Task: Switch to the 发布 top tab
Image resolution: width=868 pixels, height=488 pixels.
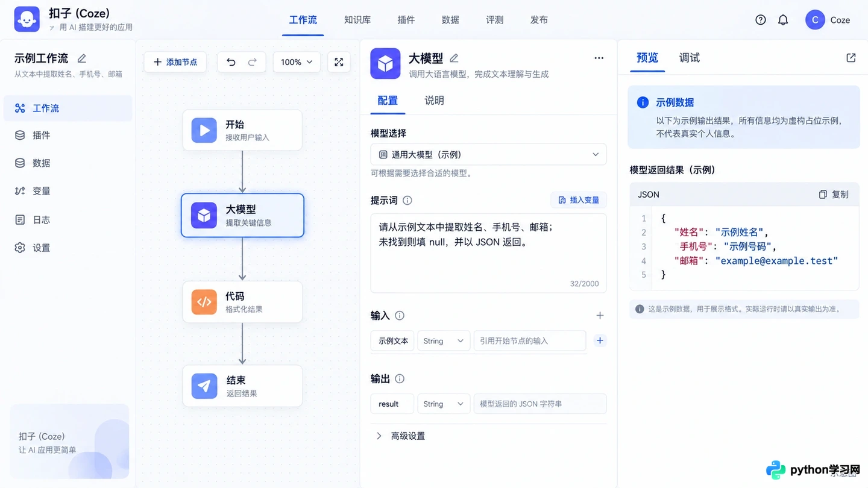Action: 539,20
